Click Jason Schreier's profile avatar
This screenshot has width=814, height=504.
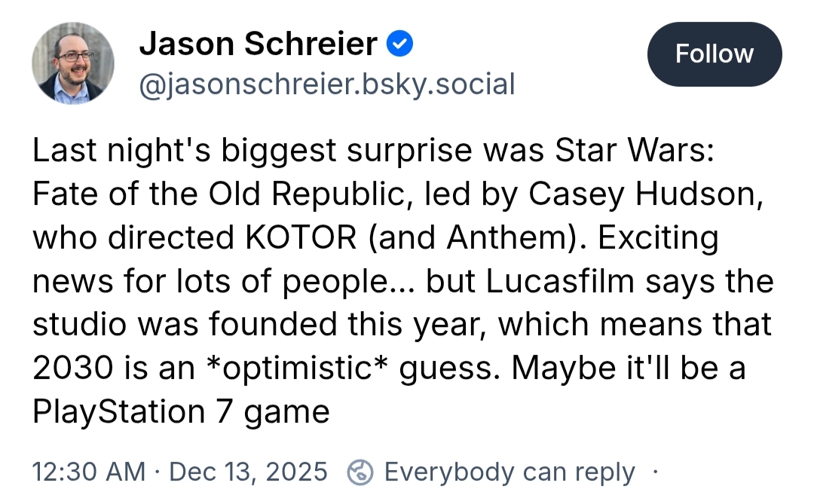[x=73, y=63]
